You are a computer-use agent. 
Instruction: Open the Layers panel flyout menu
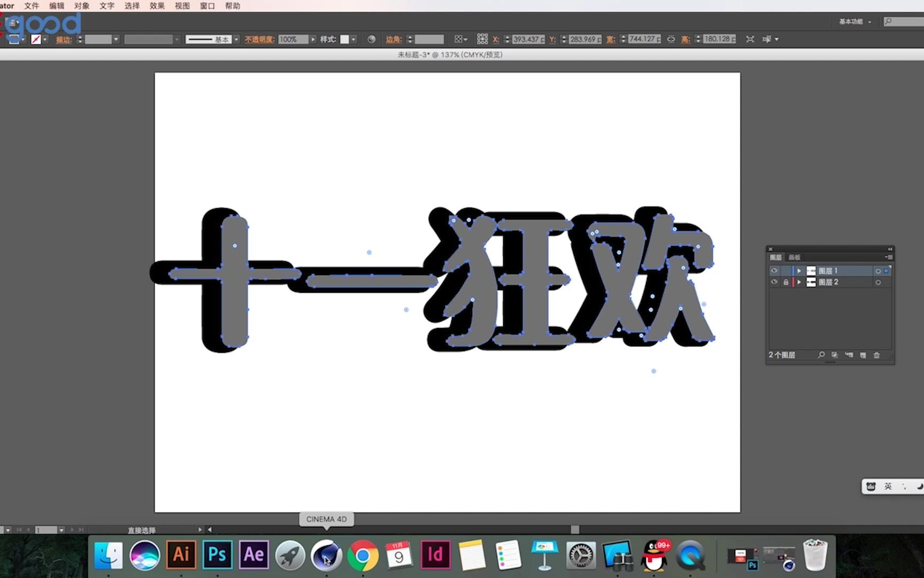click(889, 257)
